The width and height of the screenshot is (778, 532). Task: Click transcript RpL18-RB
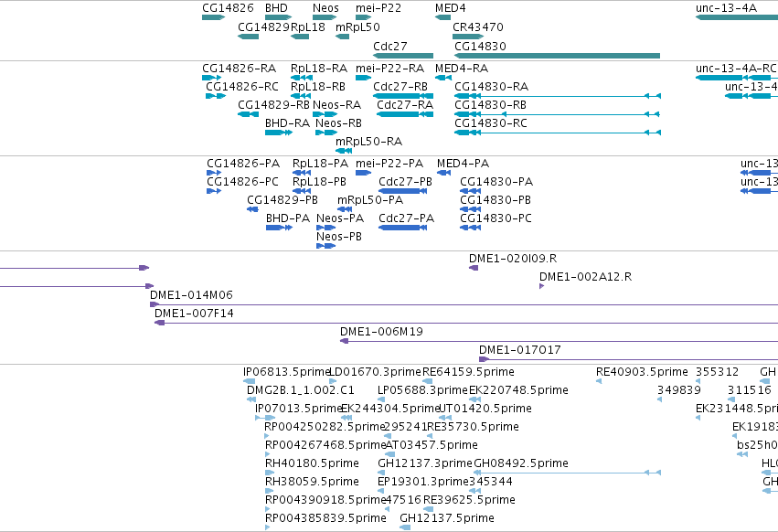(301, 96)
